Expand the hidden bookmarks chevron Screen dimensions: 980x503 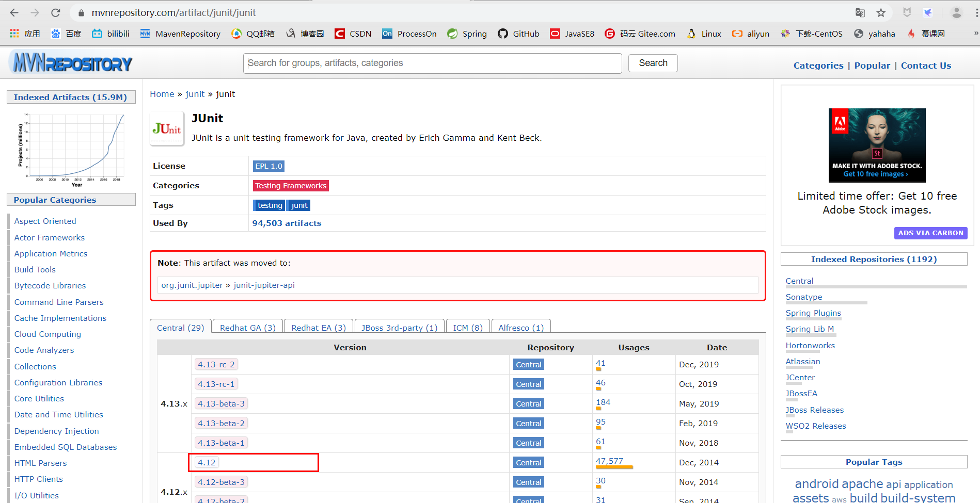pos(975,34)
